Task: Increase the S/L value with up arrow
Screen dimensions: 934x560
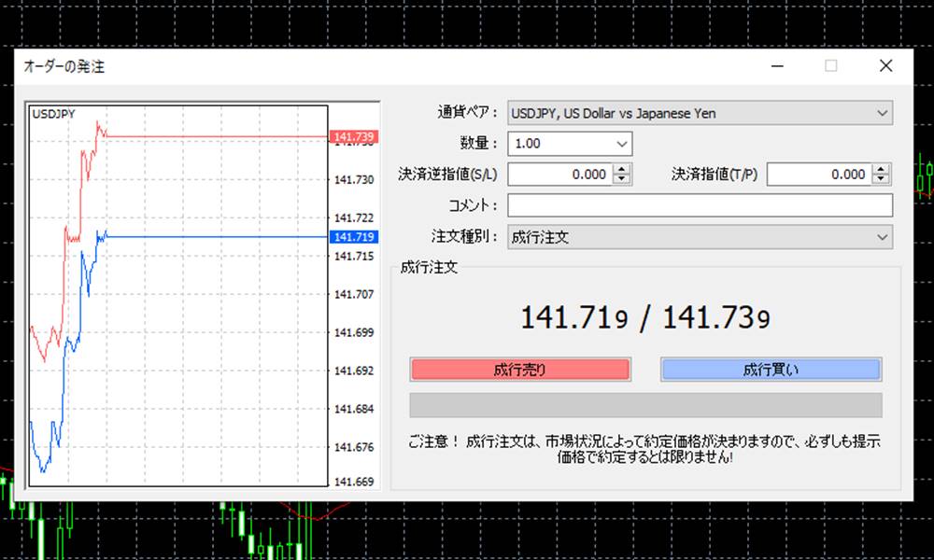Action: (x=623, y=170)
